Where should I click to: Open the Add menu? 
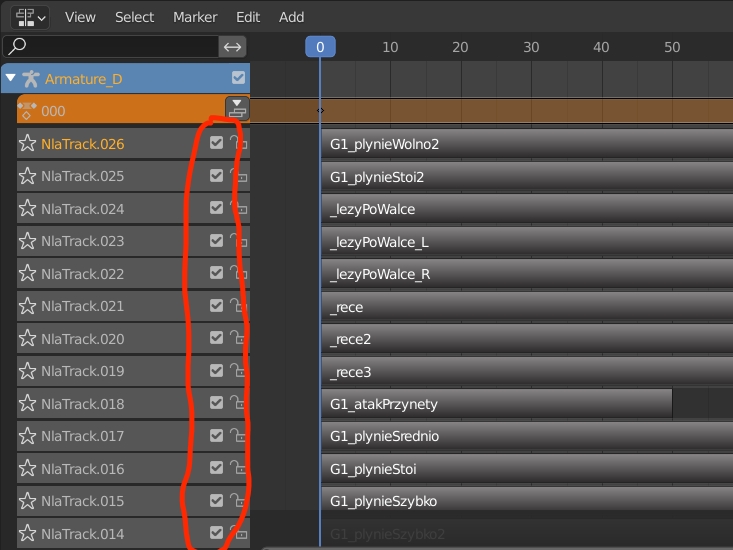pyautogui.click(x=291, y=17)
